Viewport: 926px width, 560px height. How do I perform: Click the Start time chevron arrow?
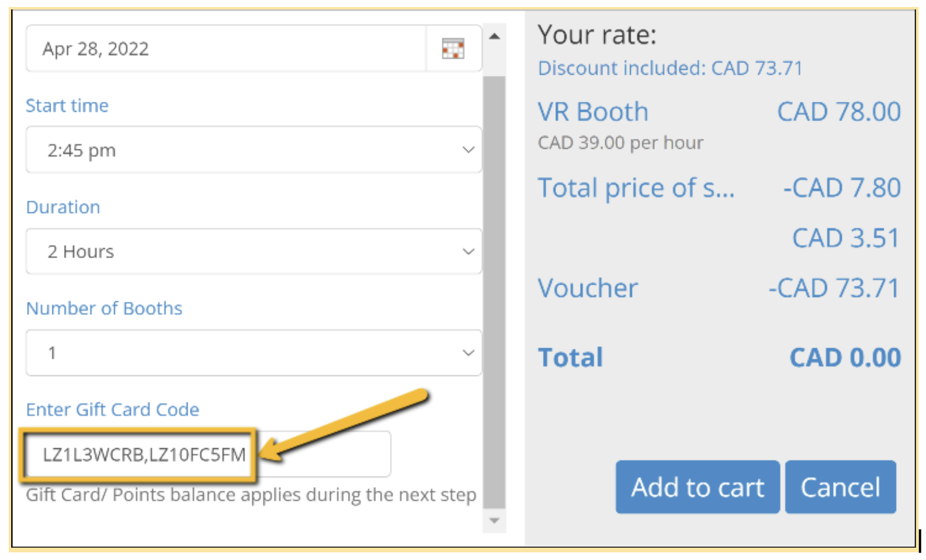pyautogui.click(x=468, y=149)
